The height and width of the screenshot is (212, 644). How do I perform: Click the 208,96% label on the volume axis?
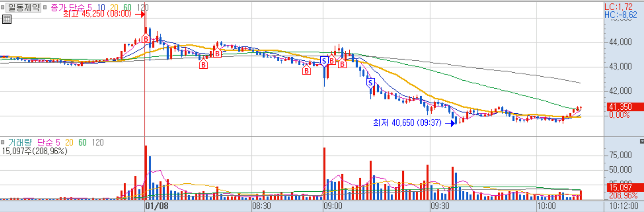tap(623, 195)
